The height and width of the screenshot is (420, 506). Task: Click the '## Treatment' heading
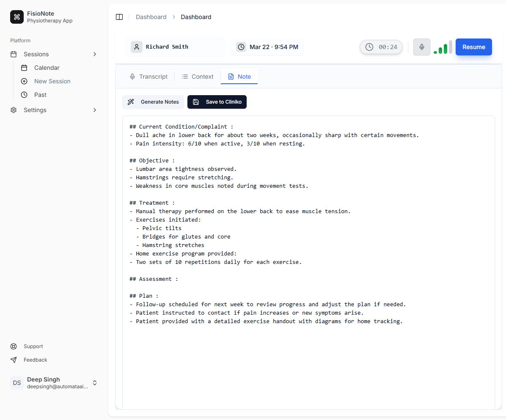(152, 203)
